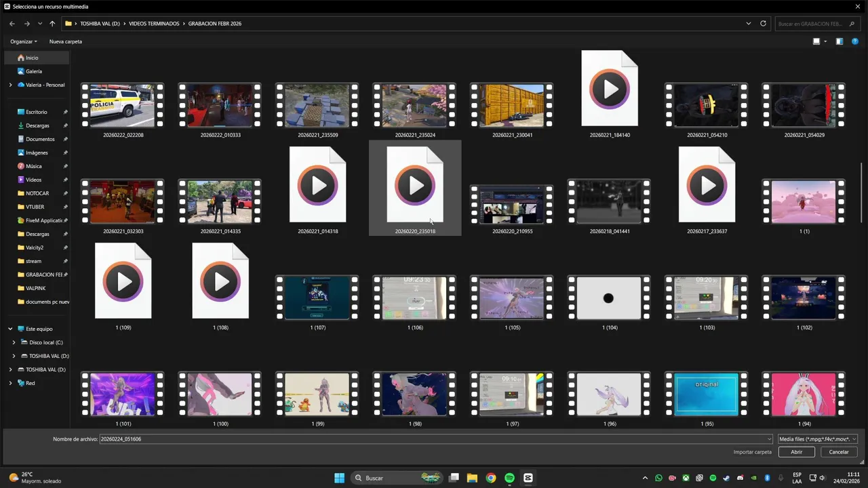This screenshot has height=488, width=868.
Task: Open the NOTOCAR folder in sidebar
Action: pos(37,193)
